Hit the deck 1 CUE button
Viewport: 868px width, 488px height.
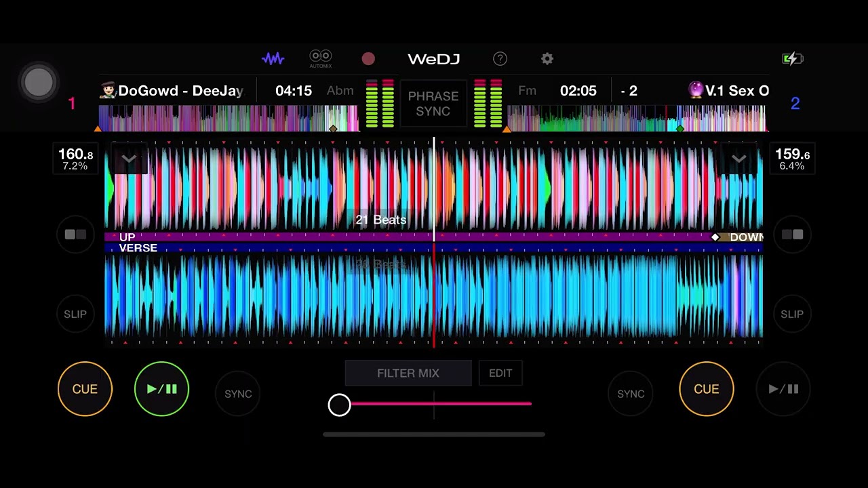click(85, 389)
